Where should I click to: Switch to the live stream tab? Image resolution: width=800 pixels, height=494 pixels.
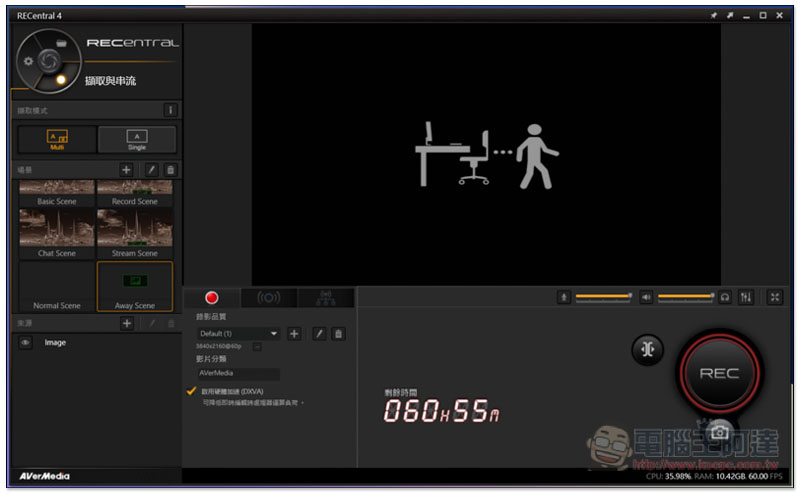pyautogui.click(x=268, y=298)
